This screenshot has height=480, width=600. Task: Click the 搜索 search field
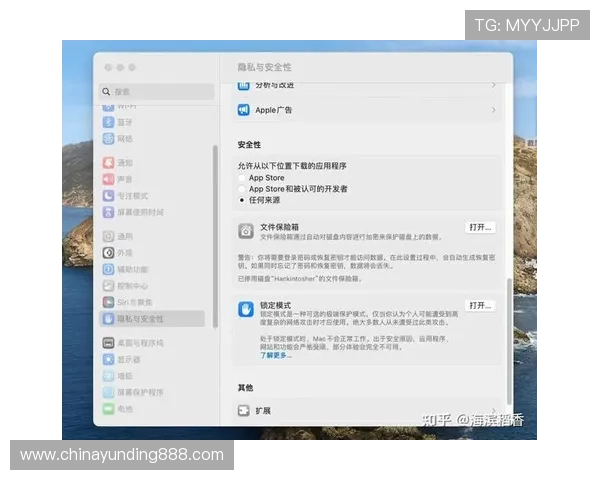click(x=156, y=91)
